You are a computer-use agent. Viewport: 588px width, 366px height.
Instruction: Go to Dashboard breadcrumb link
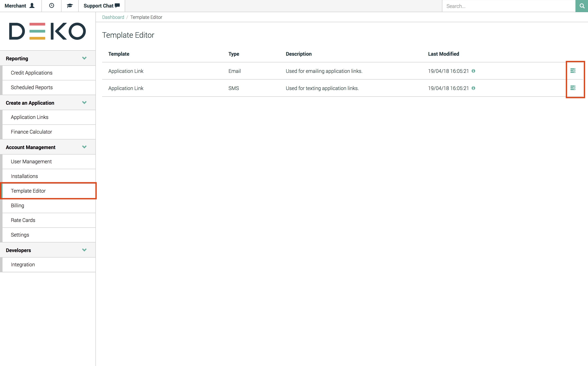pos(113,17)
